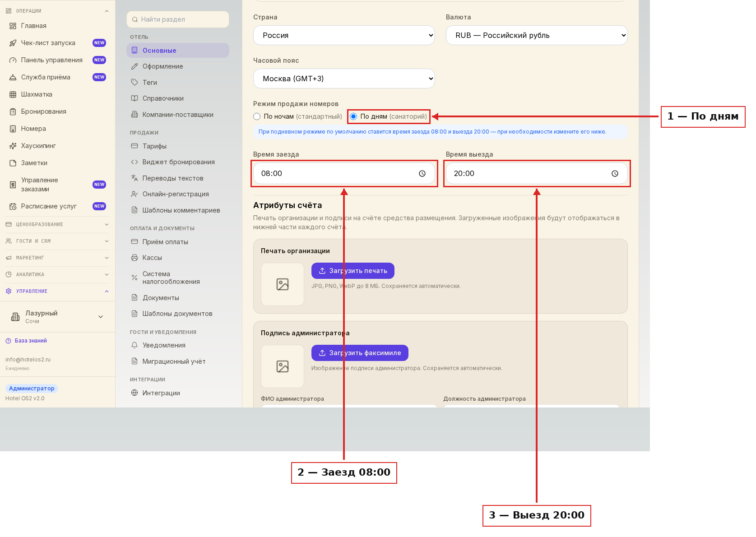Click the Виджет бронирования code icon
Screen dimensions: 756x537
135,162
